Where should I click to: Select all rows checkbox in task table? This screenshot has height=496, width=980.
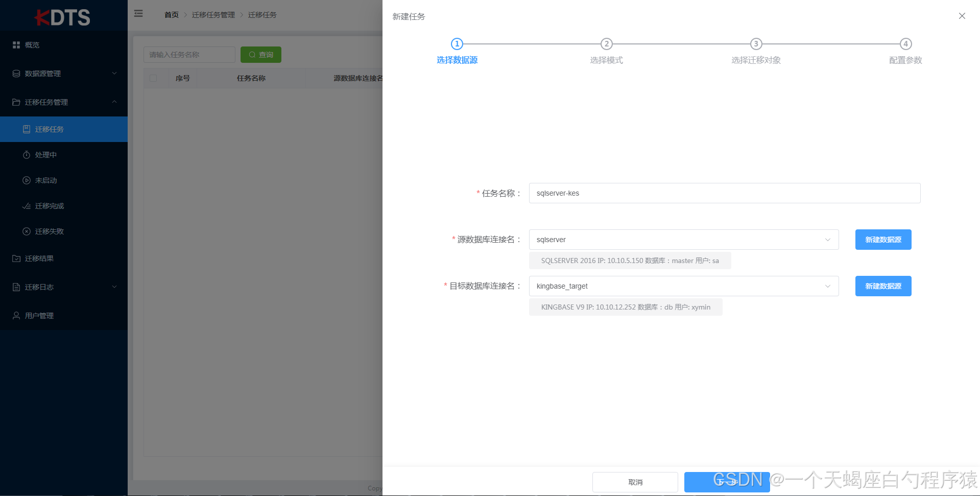154,78
